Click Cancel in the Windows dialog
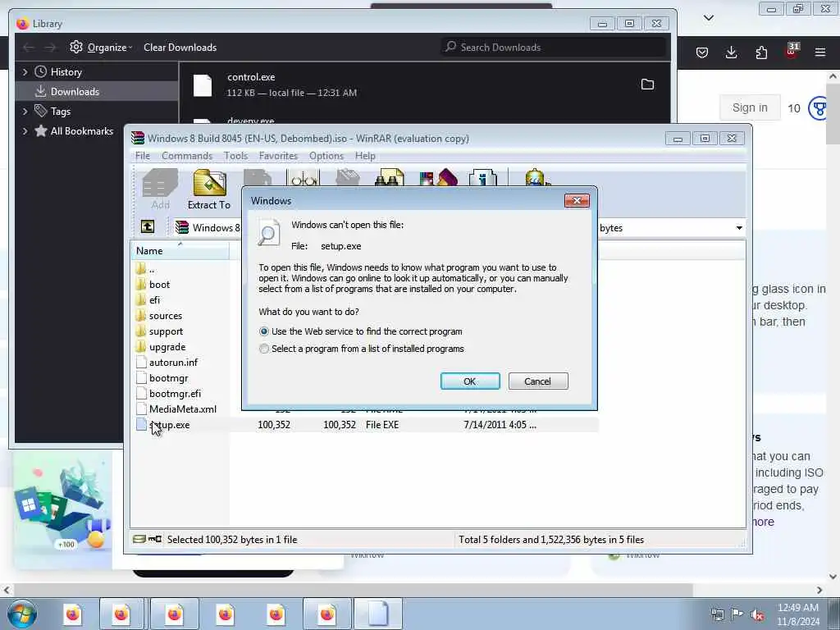Screen dimensions: 840x630 538,381
